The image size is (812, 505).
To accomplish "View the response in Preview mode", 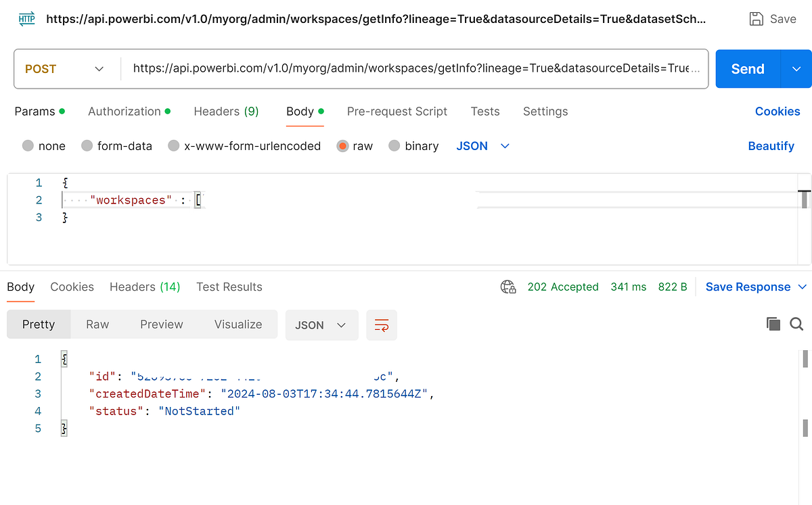I will 161,324.
